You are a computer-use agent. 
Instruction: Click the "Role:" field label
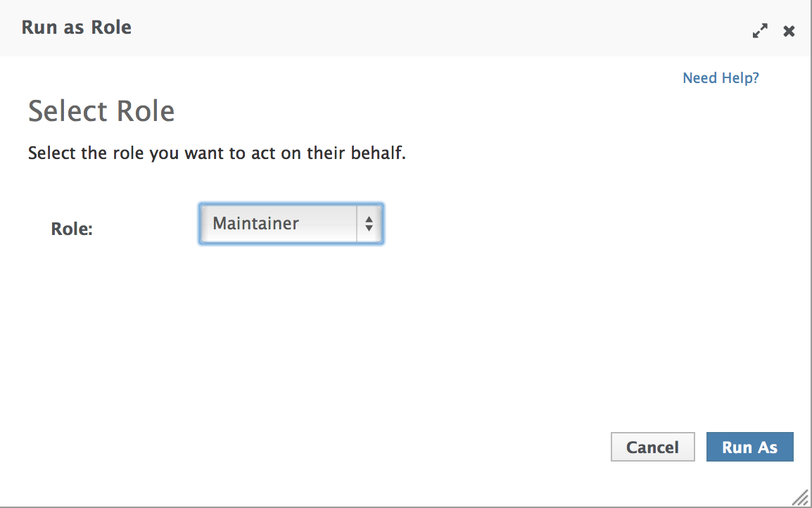tap(72, 229)
